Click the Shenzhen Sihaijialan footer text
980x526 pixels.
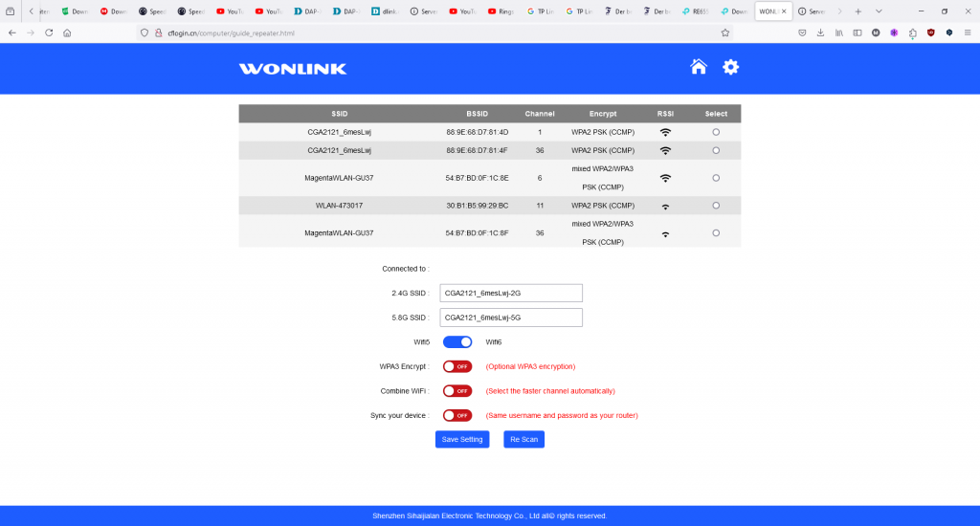point(489,516)
